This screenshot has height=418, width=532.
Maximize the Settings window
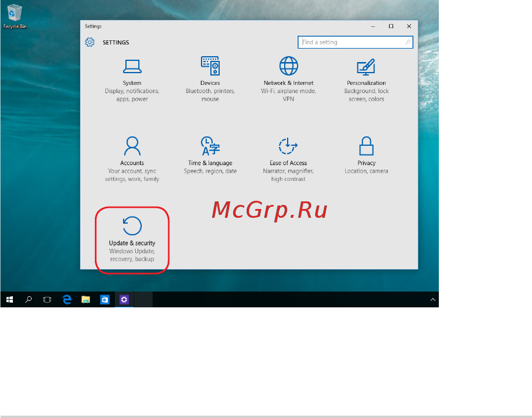tap(391, 26)
